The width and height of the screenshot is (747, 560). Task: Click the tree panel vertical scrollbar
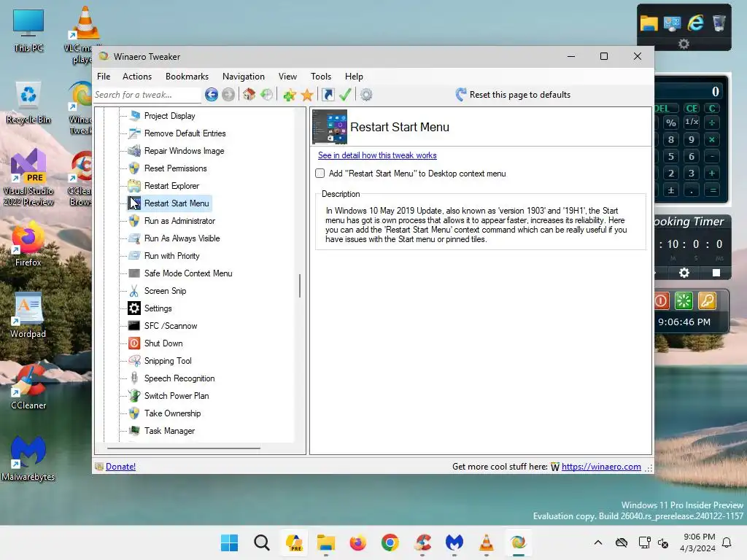pos(300,286)
